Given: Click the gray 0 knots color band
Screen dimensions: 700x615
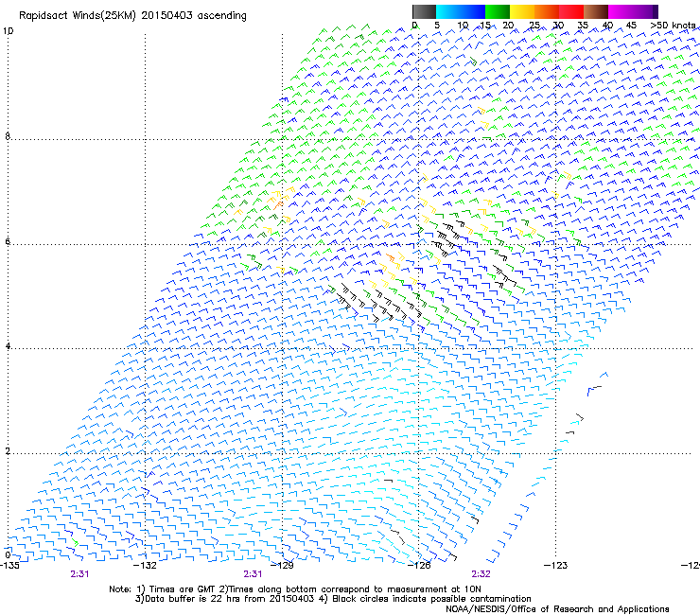Looking at the screenshot, I should pyautogui.click(x=424, y=11).
